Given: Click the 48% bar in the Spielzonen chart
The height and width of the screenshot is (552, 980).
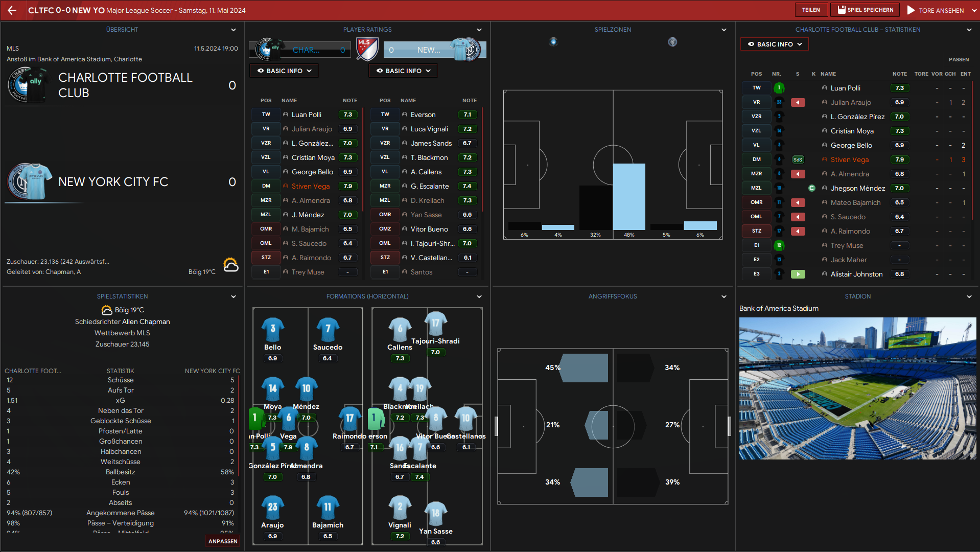Looking at the screenshot, I should tap(629, 197).
